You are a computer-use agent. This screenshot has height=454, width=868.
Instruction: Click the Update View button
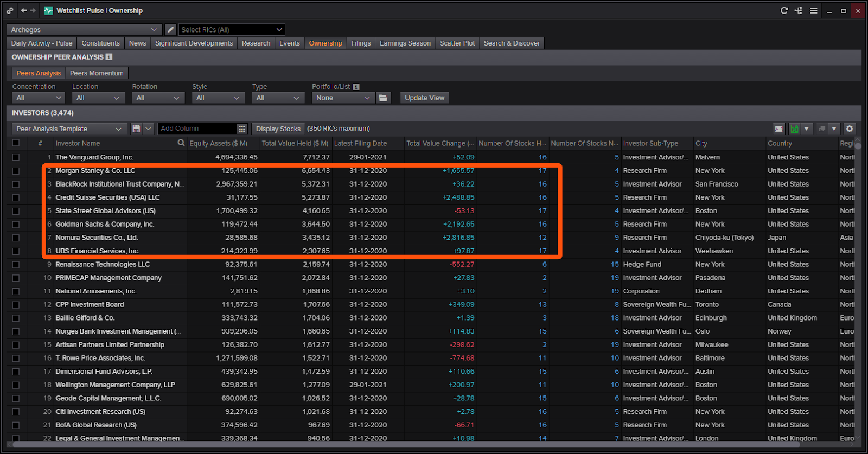pyautogui.click(x=424, y=98)
